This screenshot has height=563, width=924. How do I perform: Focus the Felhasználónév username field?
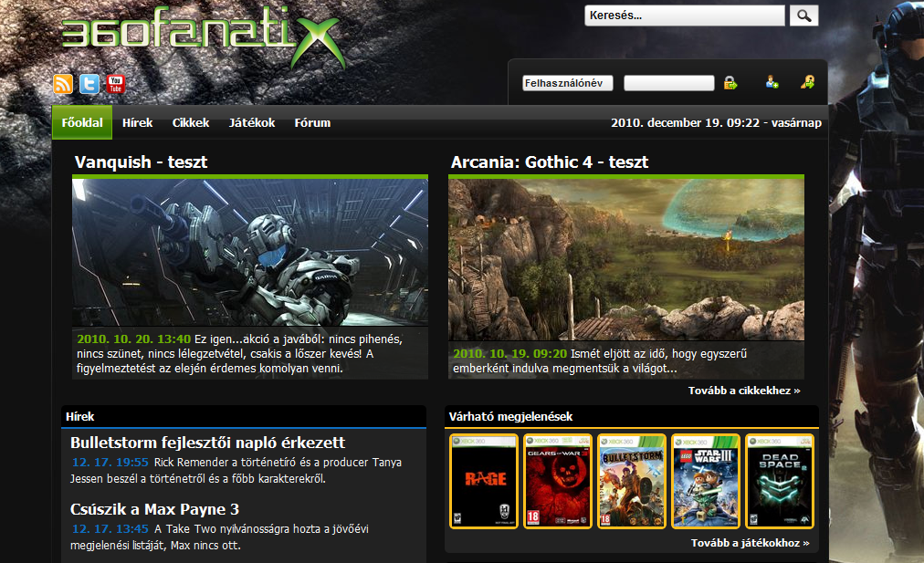coord(568,83)
